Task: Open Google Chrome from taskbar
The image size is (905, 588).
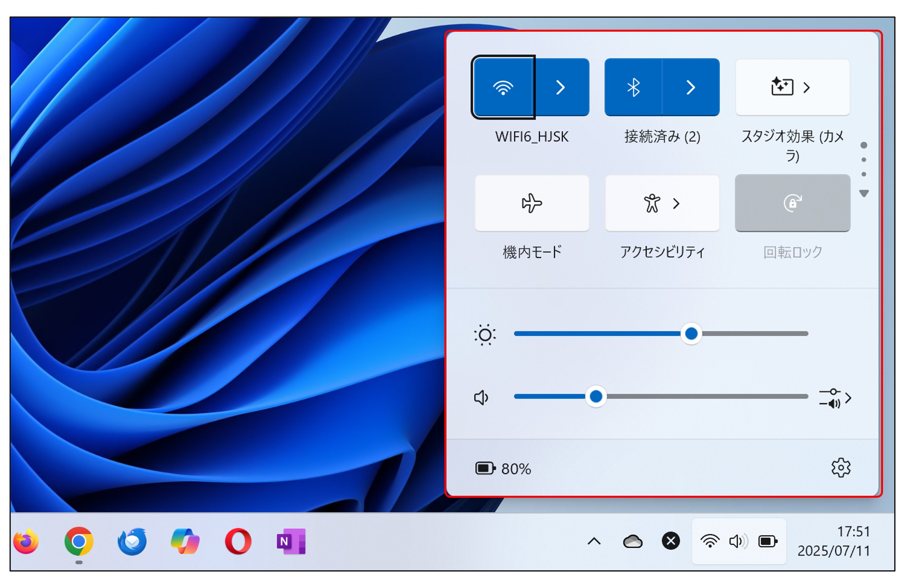Action: 79,541
